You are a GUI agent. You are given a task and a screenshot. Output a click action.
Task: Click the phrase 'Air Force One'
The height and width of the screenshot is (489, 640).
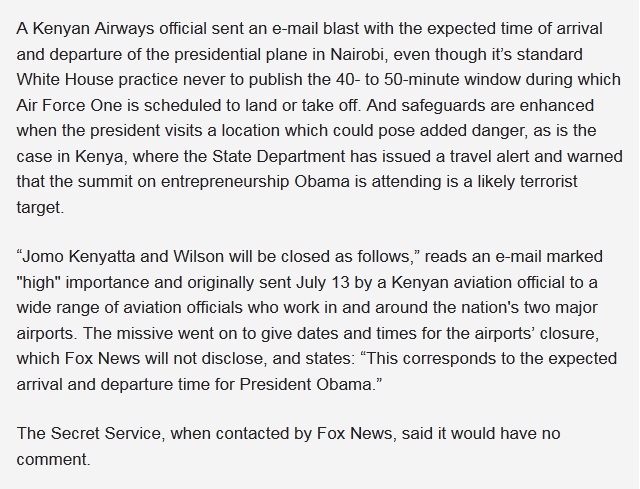coord(69,105)
